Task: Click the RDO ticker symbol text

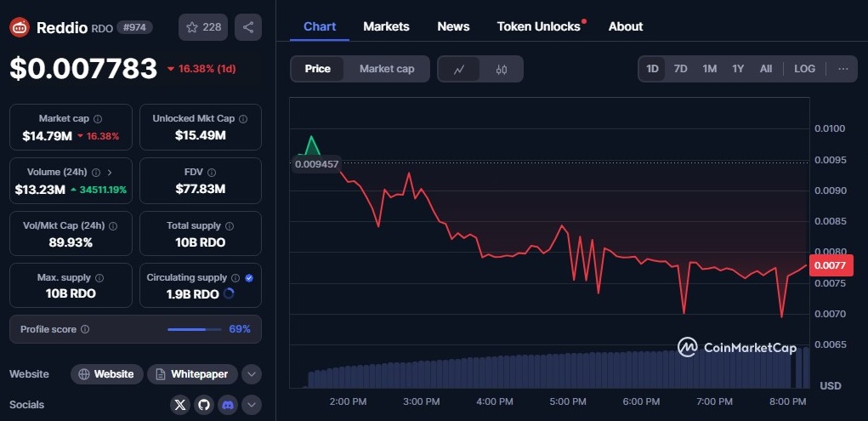Action: coord(102,28)
